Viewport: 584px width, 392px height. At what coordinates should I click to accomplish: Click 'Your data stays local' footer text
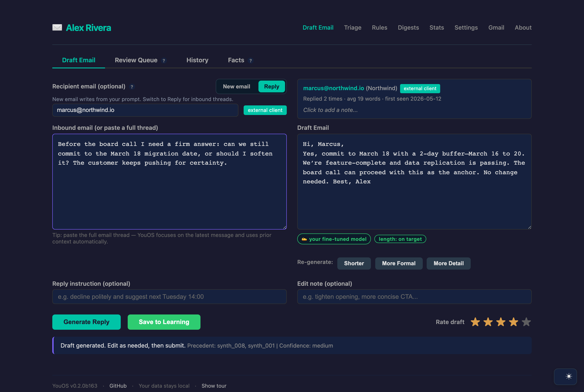[x=164, y=386]
